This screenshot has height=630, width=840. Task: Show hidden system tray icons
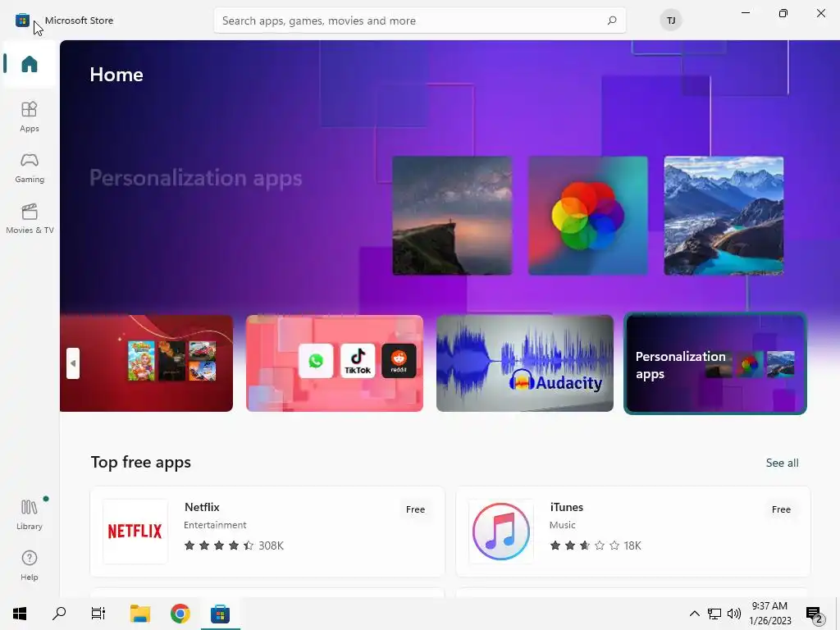694,614
